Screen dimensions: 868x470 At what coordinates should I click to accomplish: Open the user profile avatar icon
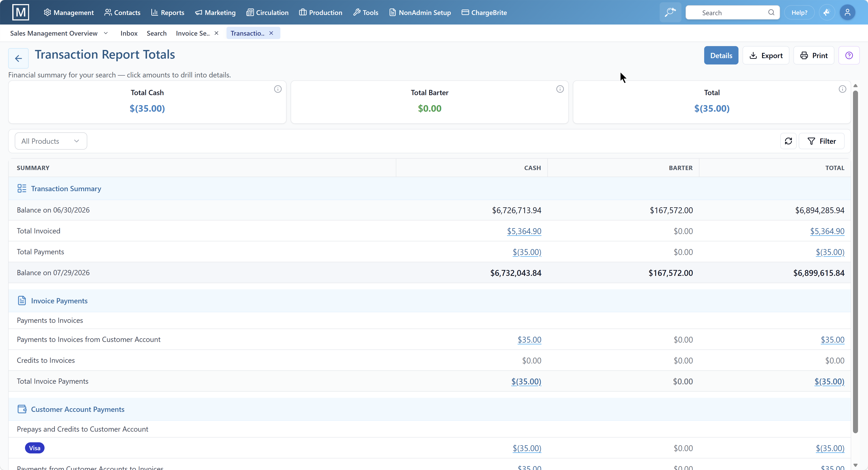point(847,12)
